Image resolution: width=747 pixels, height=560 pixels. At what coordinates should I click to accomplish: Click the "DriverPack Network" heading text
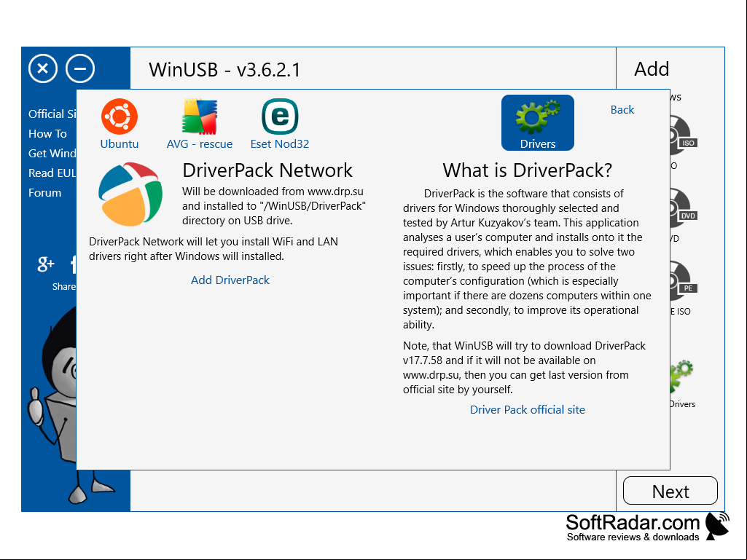click(x=267, y=170)
